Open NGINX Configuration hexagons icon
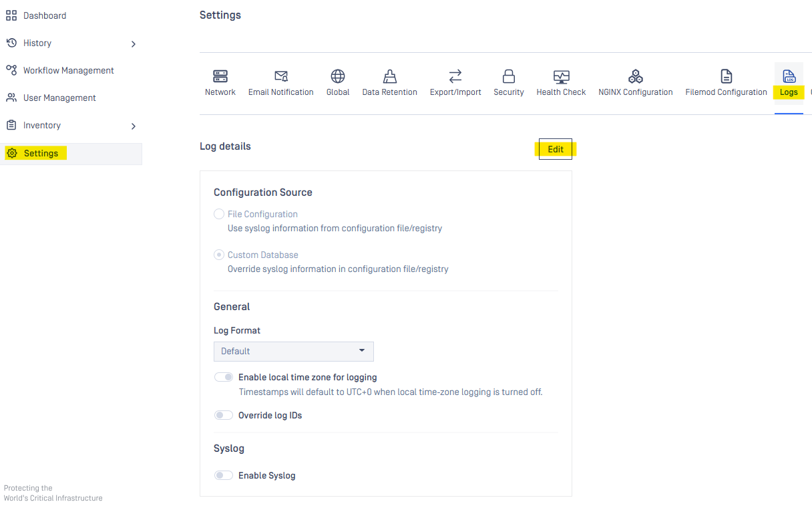Screen dimensions: 812x508 point(636,76)
